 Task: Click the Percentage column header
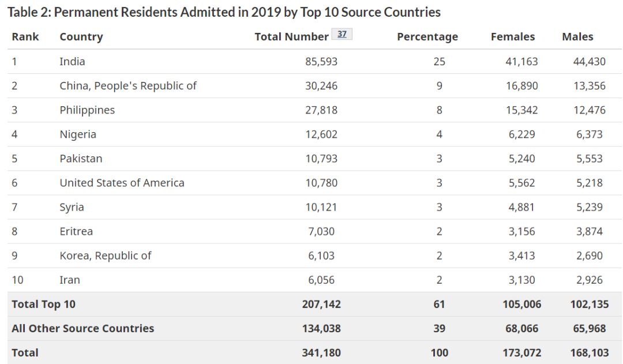(427, 37)
